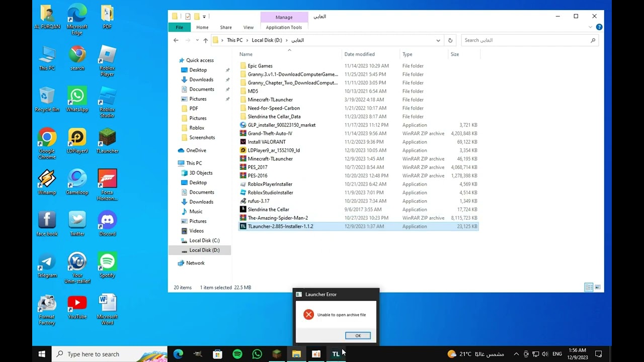Open Winamp desktop icon
The width and height of the screenshot is (644, 362).
click(x=47, y=182)
